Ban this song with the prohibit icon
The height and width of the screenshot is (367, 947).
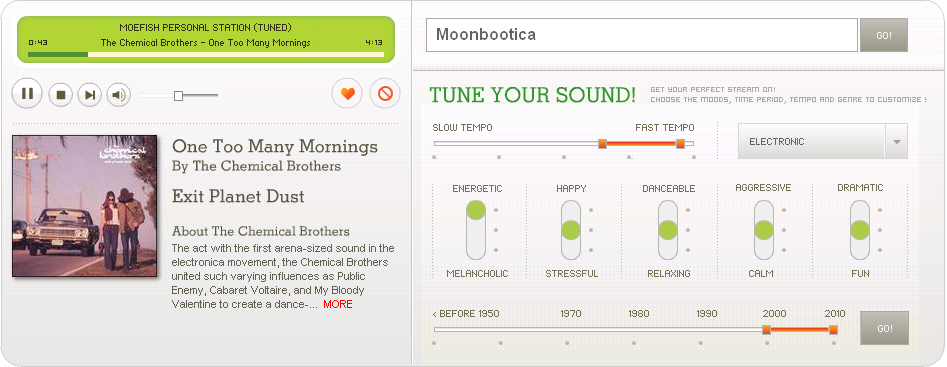pyautogui.click(x=385, y=94)
